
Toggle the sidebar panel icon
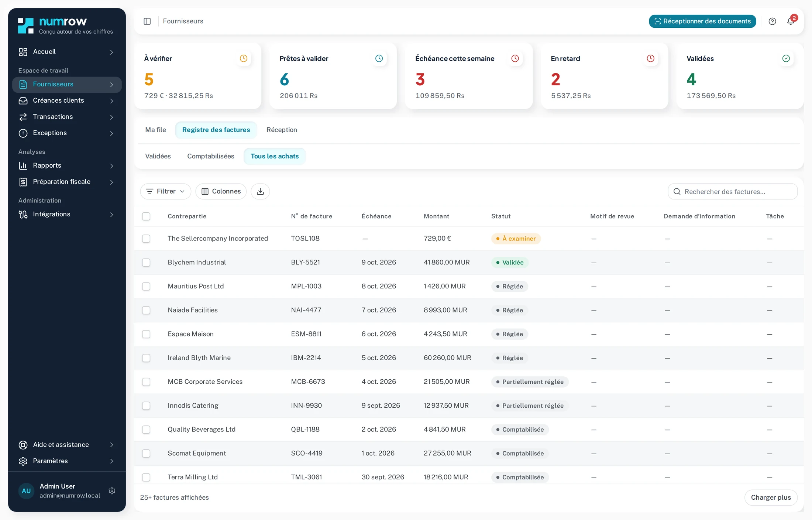(147, 21)
